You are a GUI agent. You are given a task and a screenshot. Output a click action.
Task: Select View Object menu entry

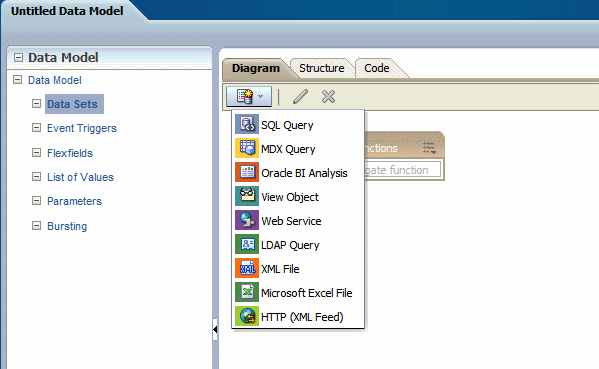(298, 197)
